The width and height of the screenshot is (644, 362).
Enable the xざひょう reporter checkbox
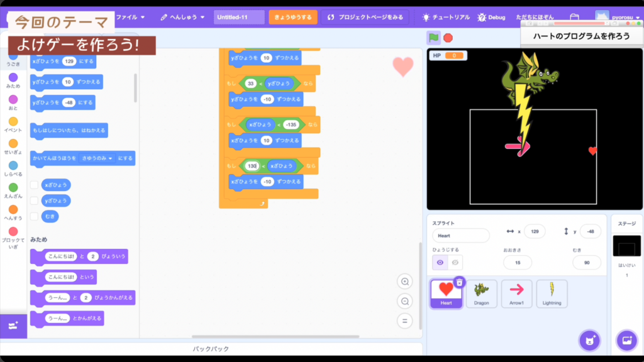(x=35, y=185)
